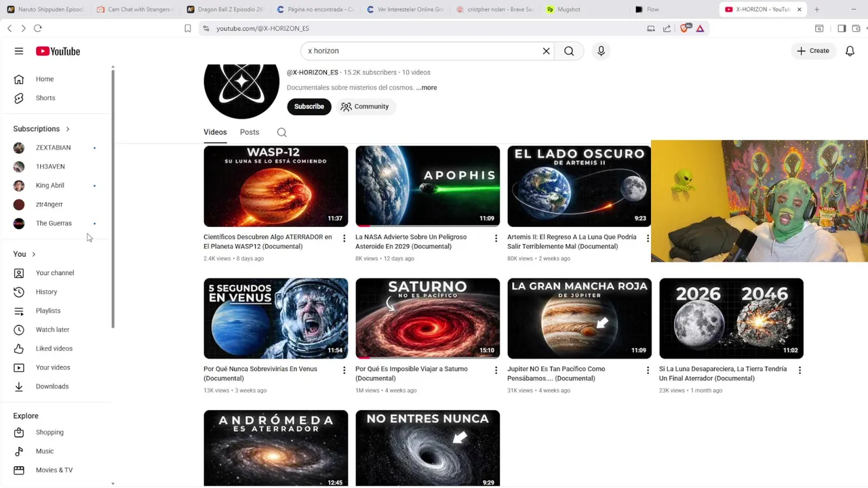Expand the You section
Viewport: 868px width, 488px height.
click(x=24, y=254)
